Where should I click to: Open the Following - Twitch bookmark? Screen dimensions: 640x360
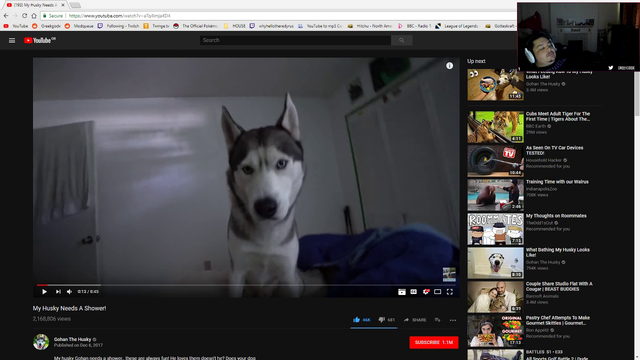118,26
